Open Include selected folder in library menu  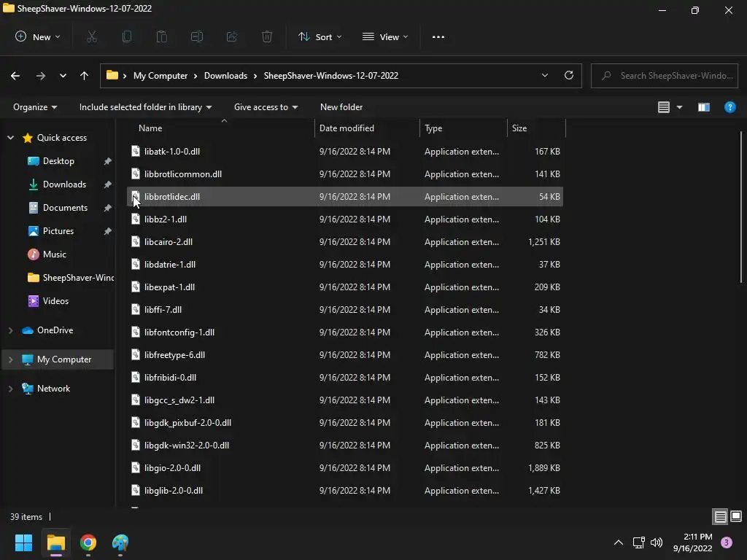[145, 107]
